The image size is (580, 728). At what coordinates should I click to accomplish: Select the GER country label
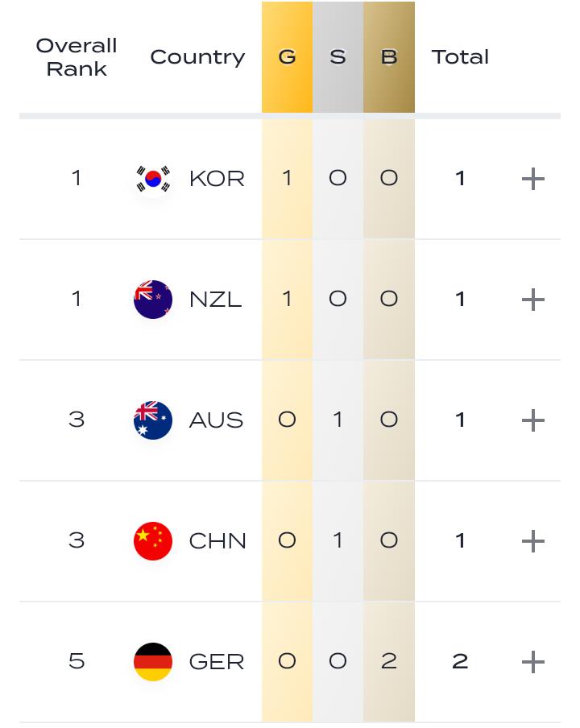point(217,662)
